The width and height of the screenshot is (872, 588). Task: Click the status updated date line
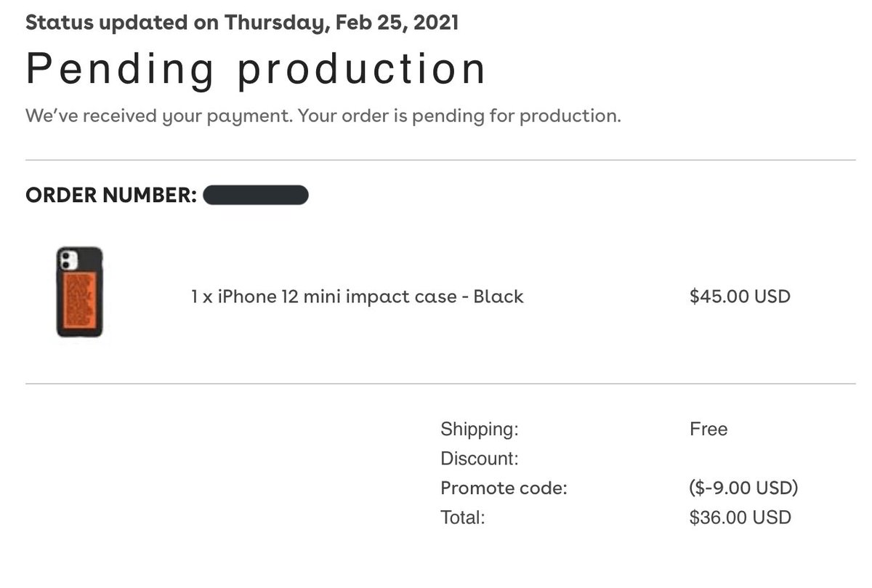(x=241, y=23)
